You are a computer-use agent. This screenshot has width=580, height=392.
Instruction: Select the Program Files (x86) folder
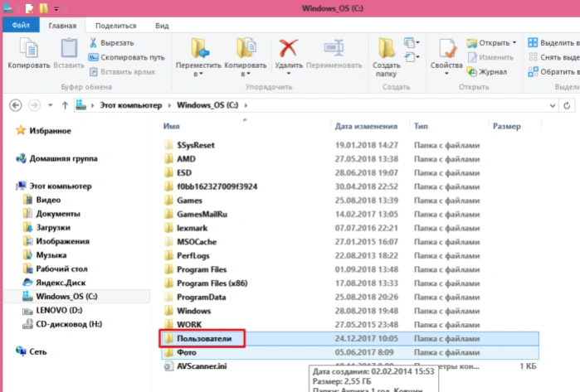click(x=350, y=283)
